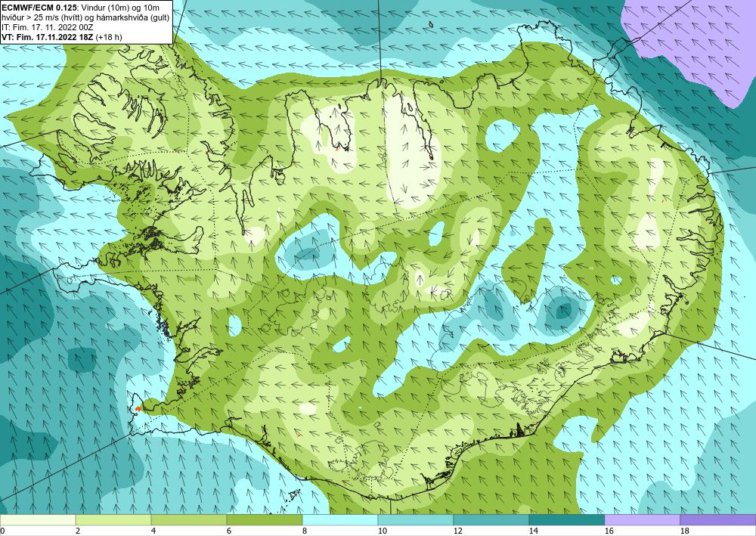This screenshot has width=756, height=536.
Task: Click the 12–14 m/s teal legend swatch
Action: 491,519
